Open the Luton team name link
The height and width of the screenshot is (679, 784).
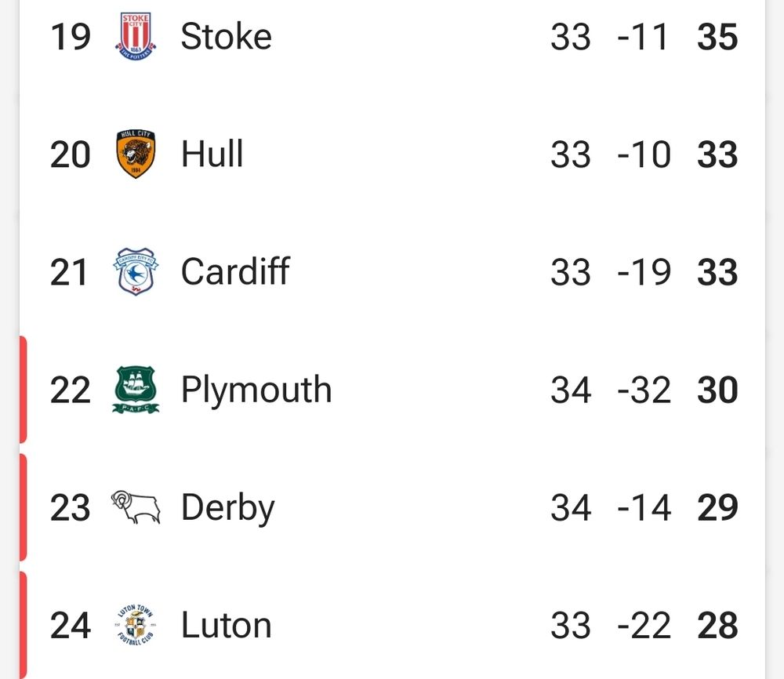(226, 625)
